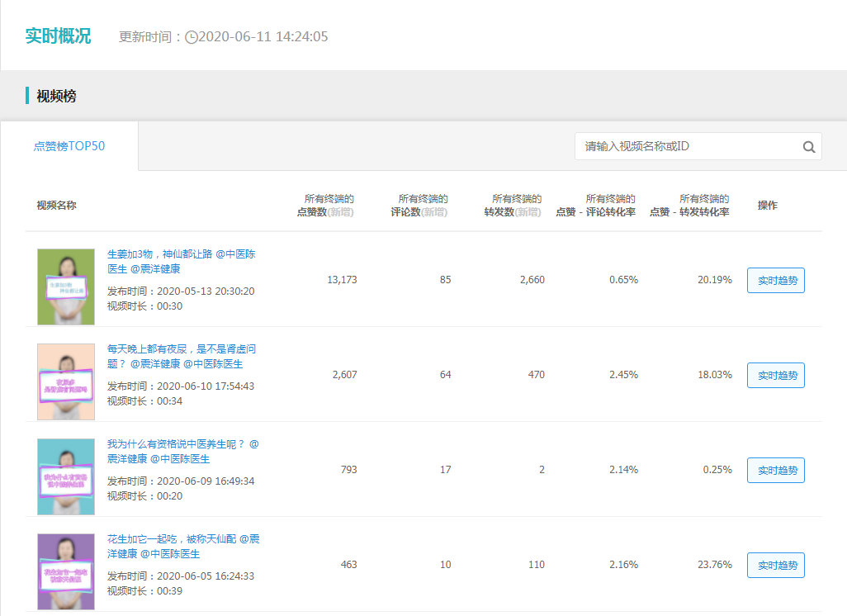Click the peach-background video thumbnail
This screenshot has height=616, width=847.
tap(66, 381)
